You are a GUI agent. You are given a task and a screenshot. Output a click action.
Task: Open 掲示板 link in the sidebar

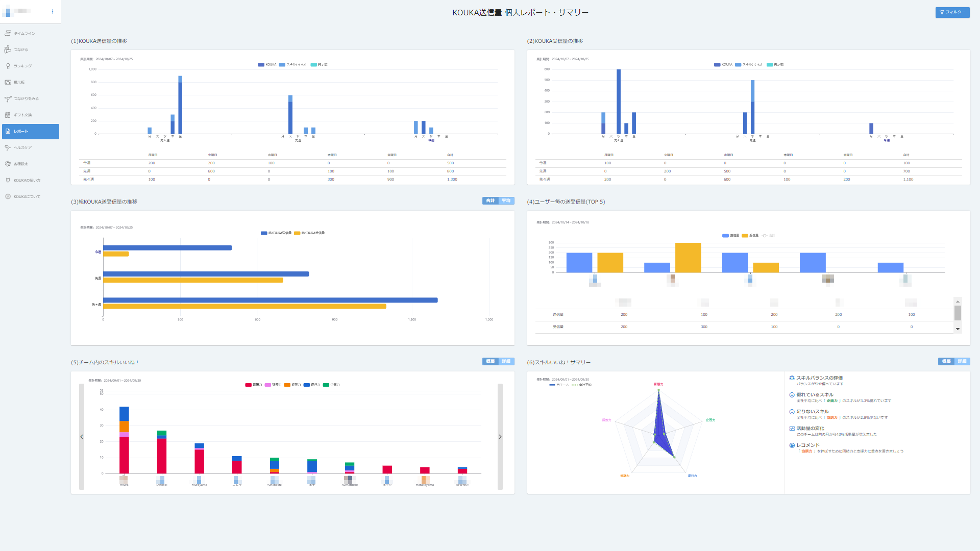pyautogui.click(x=19, y=82)
